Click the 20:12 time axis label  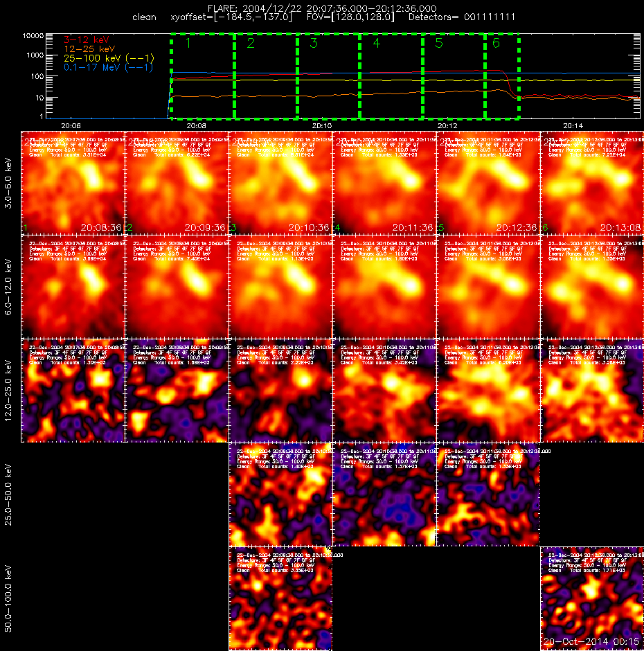coord(447,125)
